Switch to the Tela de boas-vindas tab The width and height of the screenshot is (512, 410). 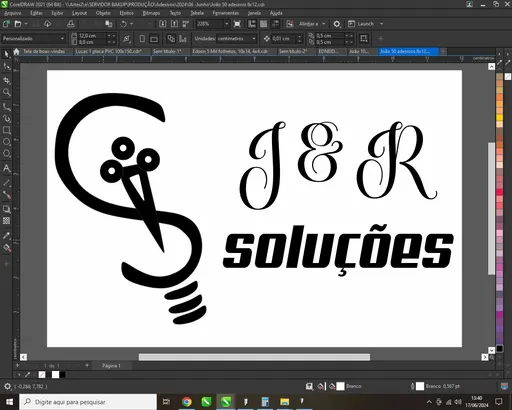44,51
